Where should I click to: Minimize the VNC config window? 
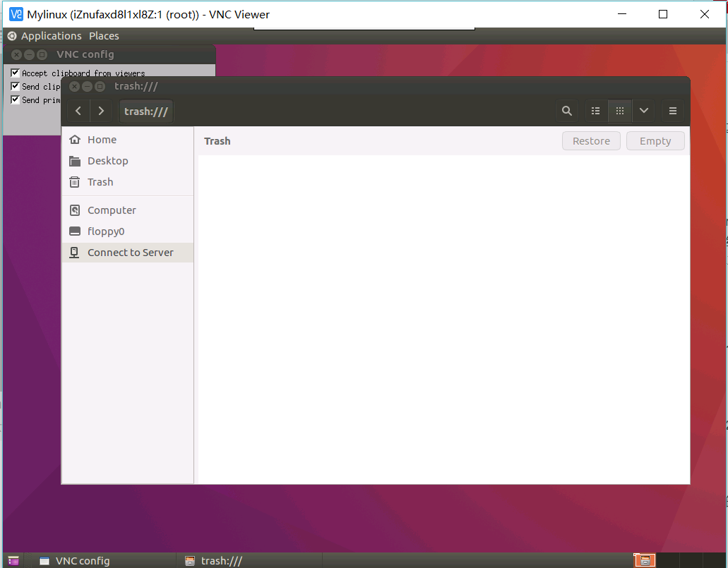click(29, 55)
